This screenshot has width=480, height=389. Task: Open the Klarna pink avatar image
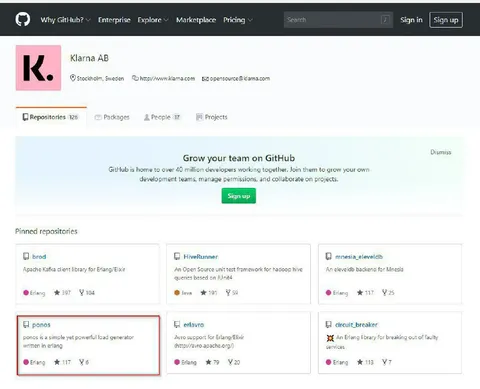click(x=38, y=68)
